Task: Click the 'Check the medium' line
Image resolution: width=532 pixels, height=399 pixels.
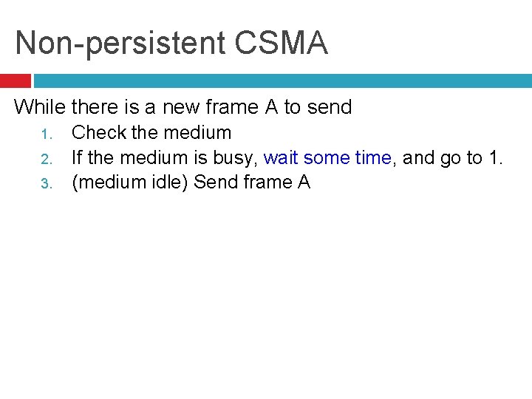Action: [151, 133]
